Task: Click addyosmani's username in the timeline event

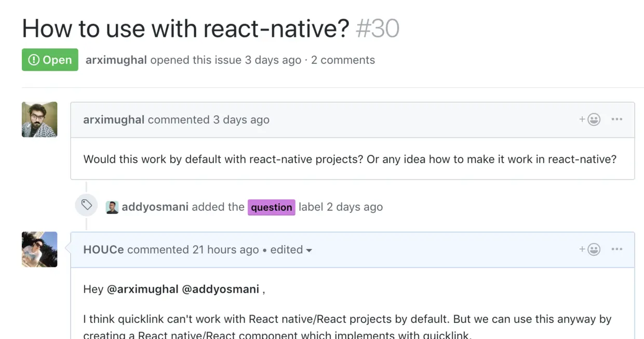Action: coord(155,207)
